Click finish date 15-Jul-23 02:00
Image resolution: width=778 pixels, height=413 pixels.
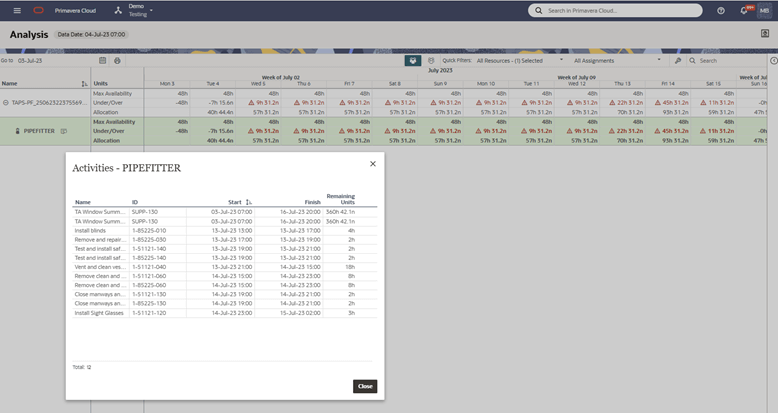pos(300,313)
